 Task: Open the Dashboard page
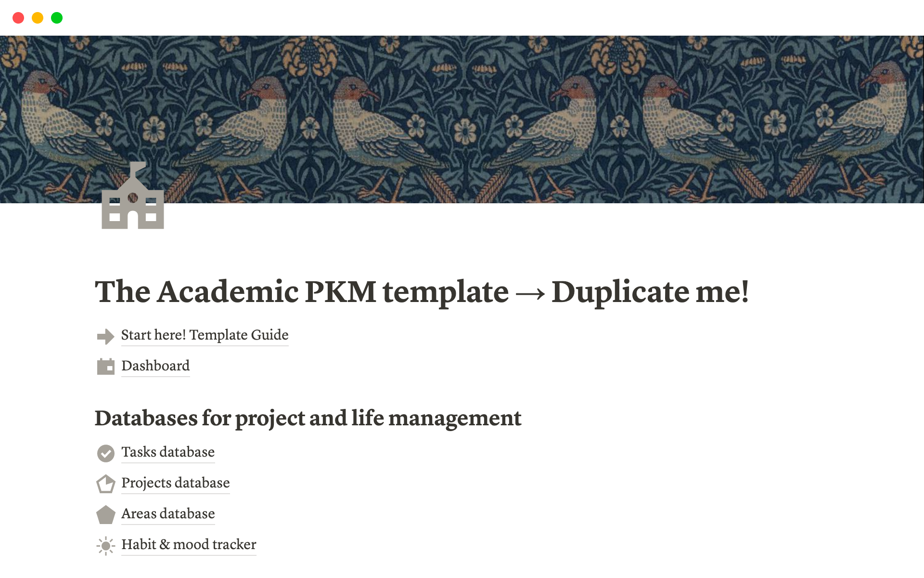tap(155, 365)
